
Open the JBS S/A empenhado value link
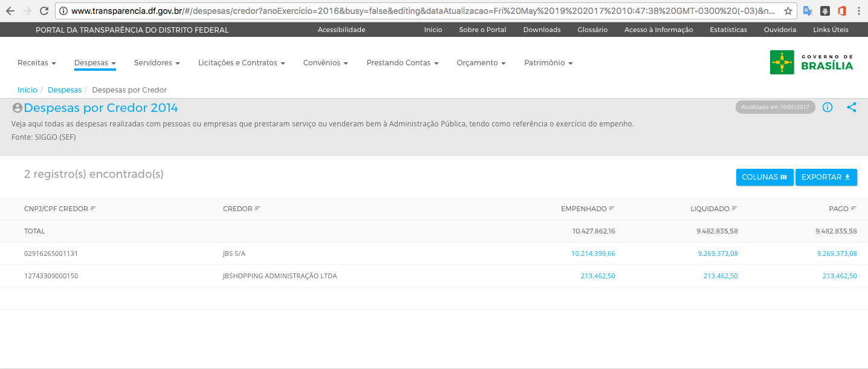(x=593, y=253)
